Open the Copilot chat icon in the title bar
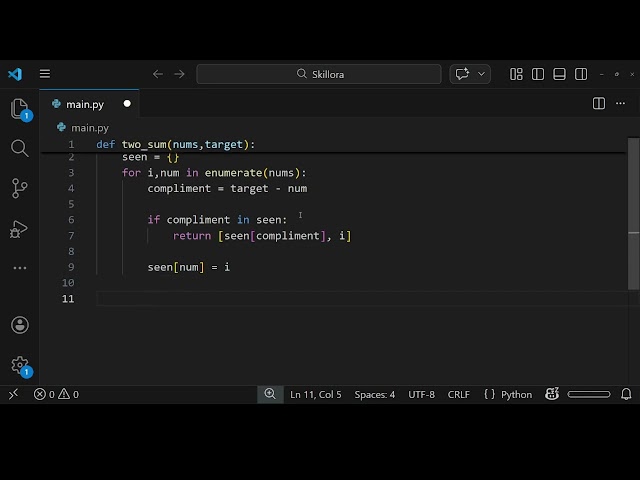Screen dimensions: 640x480 tap(462, 74)
